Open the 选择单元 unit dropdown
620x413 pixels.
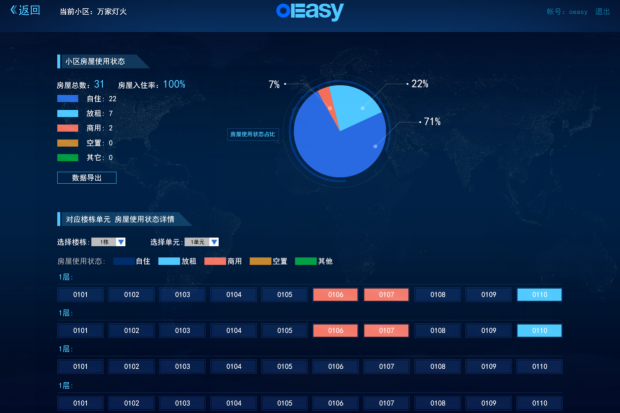point(202,242)
